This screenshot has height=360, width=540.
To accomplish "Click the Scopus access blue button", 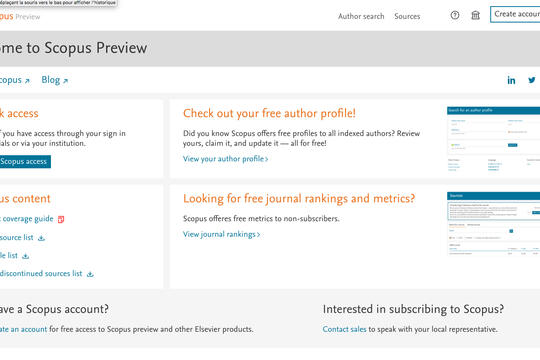I will (24, 162).
